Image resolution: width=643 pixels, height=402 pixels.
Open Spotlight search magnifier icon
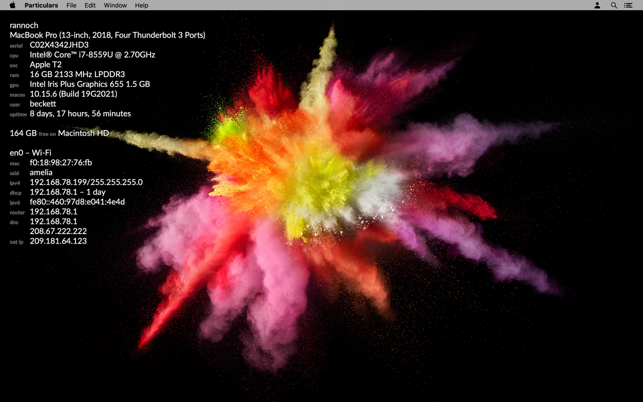coord(614,5)
